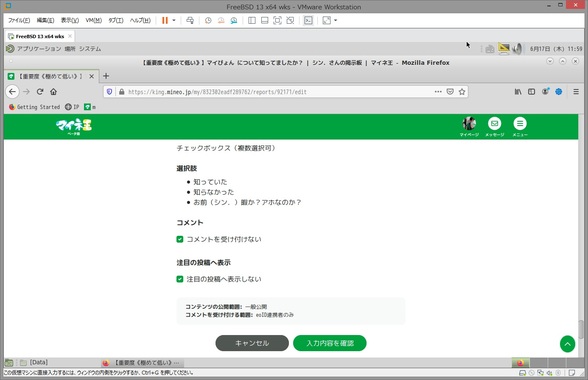The image size is (588, 380).
Task: Click the 入力内容を確認 button
Action: click(x=330, y=343)
